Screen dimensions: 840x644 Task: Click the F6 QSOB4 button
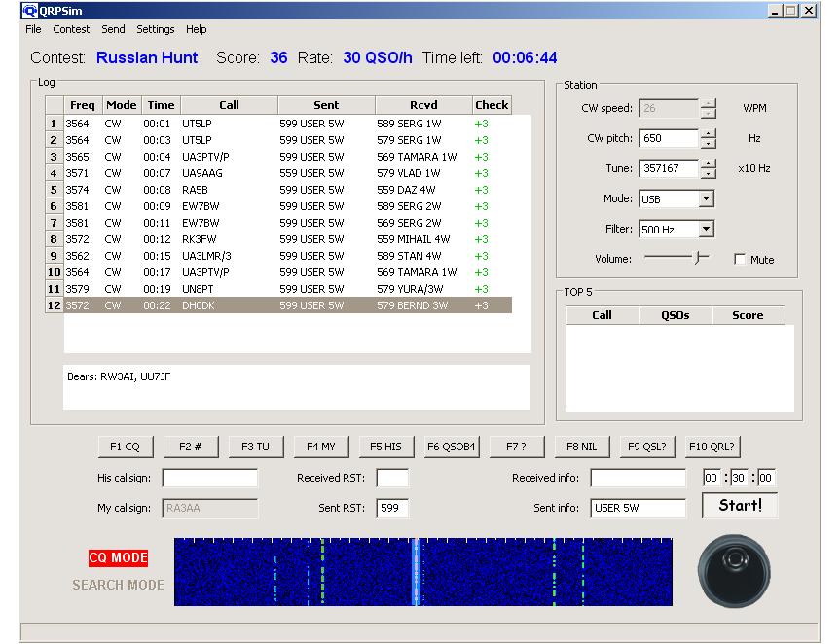click(451, 447)
